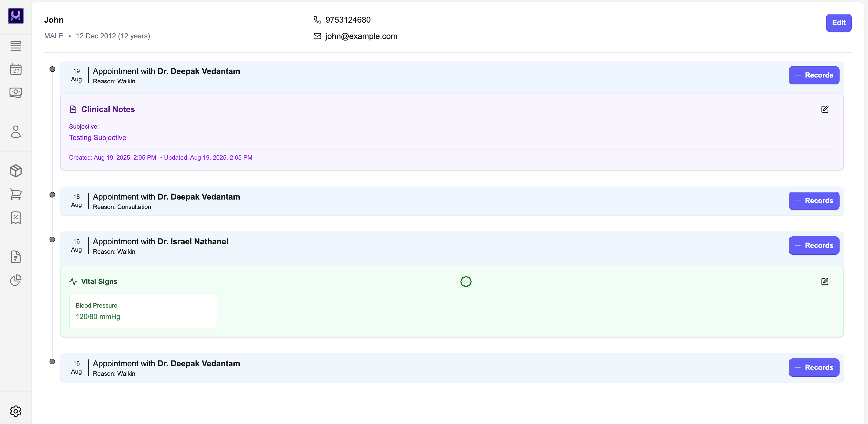The image size is (868, 424).
Task: Open the patients person icon
Action: point(15,132)
